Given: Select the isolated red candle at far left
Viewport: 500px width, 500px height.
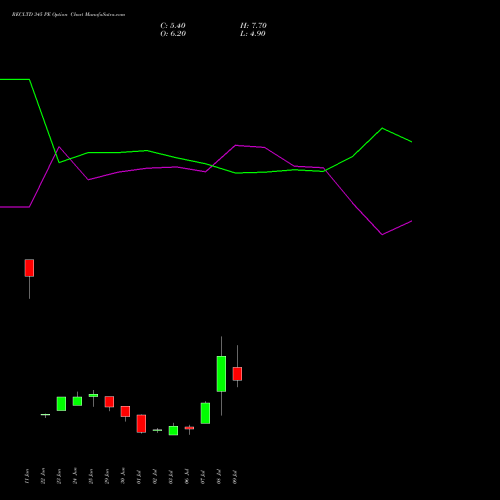Looking at the screenshot, I should point(29,268).
